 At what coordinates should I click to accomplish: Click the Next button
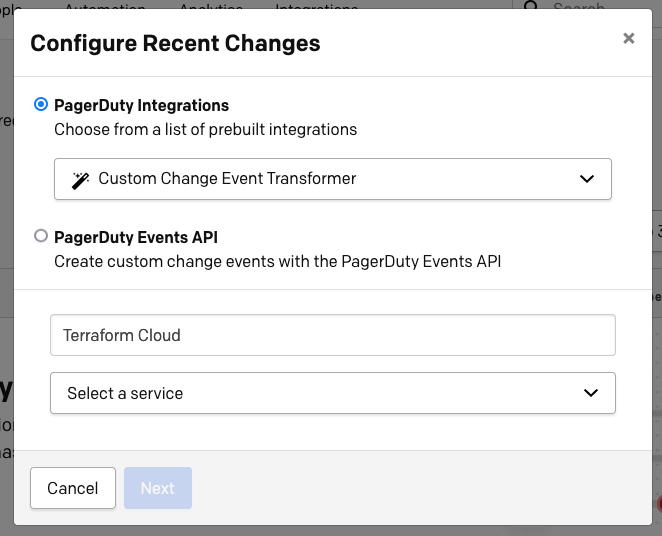point(158,488)
